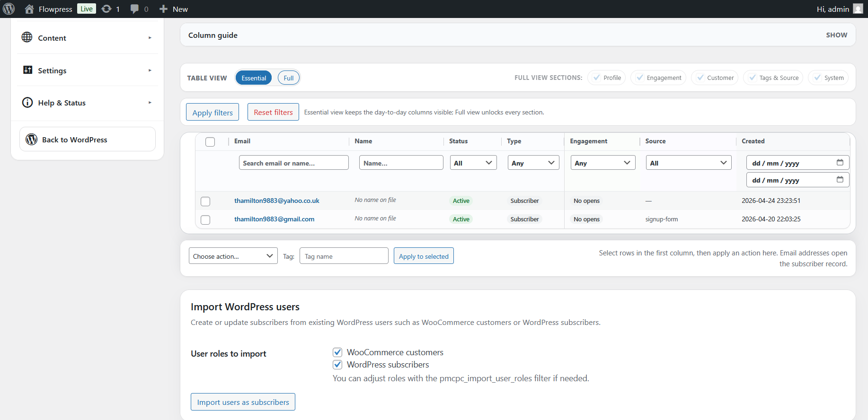The width and height of the screenshot is (868, 420).
Task: Open the Flowpress home icon
Action: (29, 9)
